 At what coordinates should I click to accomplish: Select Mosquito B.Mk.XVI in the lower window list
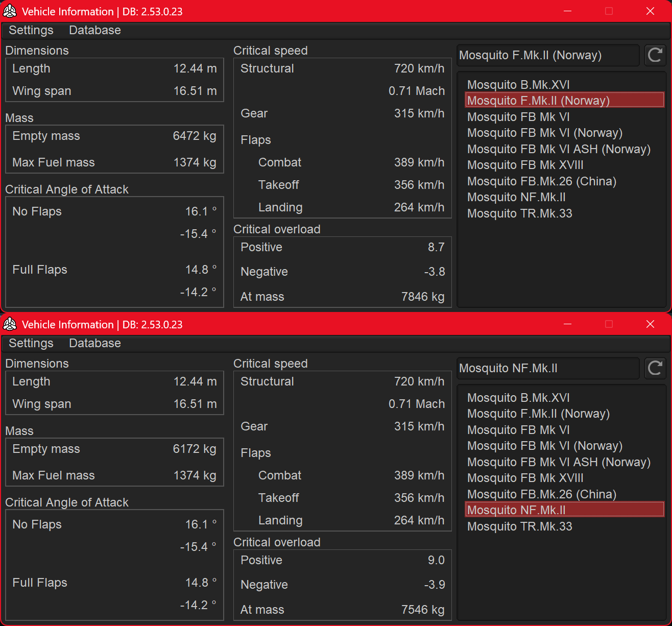(x=565, y=398)
